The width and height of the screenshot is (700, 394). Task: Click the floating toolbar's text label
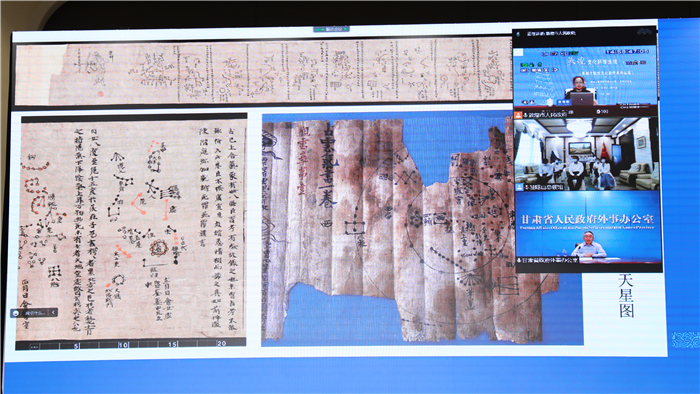coord(35,313)
